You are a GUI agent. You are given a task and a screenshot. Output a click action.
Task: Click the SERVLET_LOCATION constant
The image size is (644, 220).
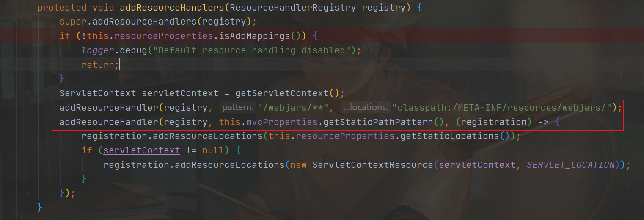pyautogui.click(x=571, y=165)
